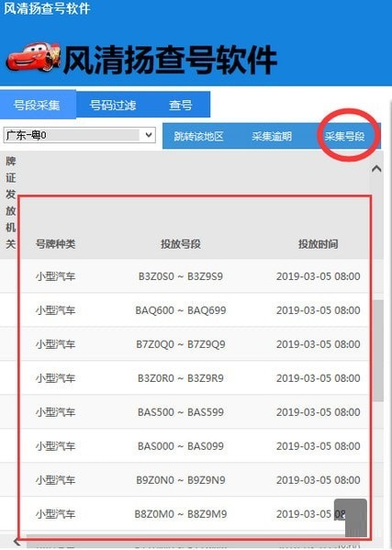Click the 牌证发放机关 vertical column header

(10, 202)
